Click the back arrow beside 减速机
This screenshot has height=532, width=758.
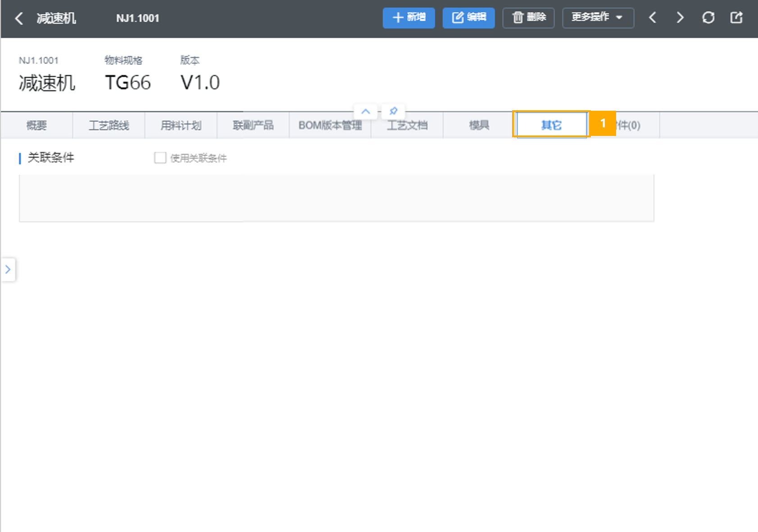(x=19, y=18)
